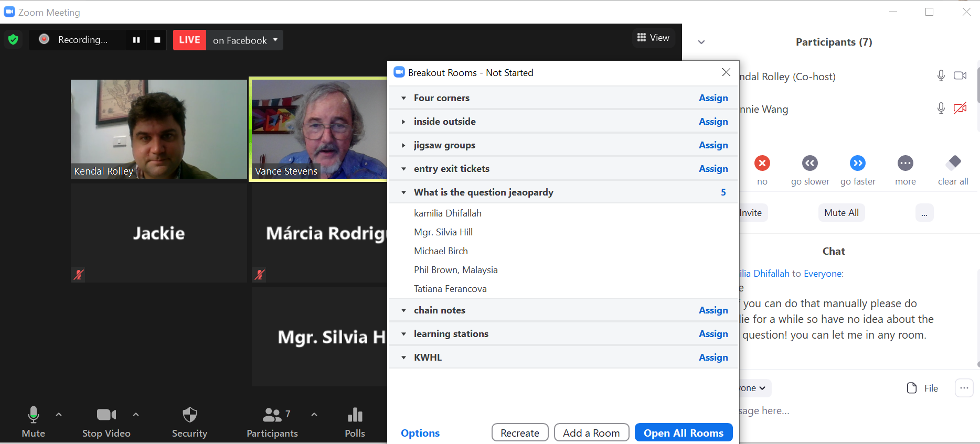Open the View layout menu
This screenshot has width=980, height=444.
pyautogui.click(x=653, y=38)
